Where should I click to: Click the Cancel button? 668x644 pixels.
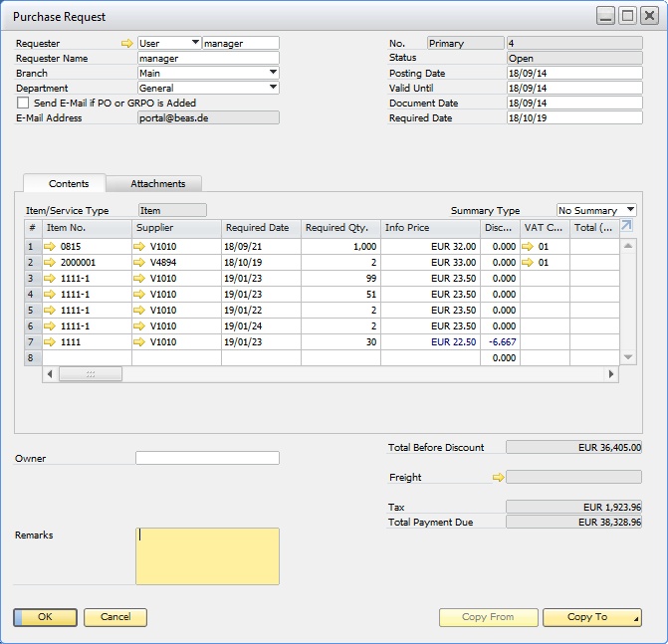point(115,617)
